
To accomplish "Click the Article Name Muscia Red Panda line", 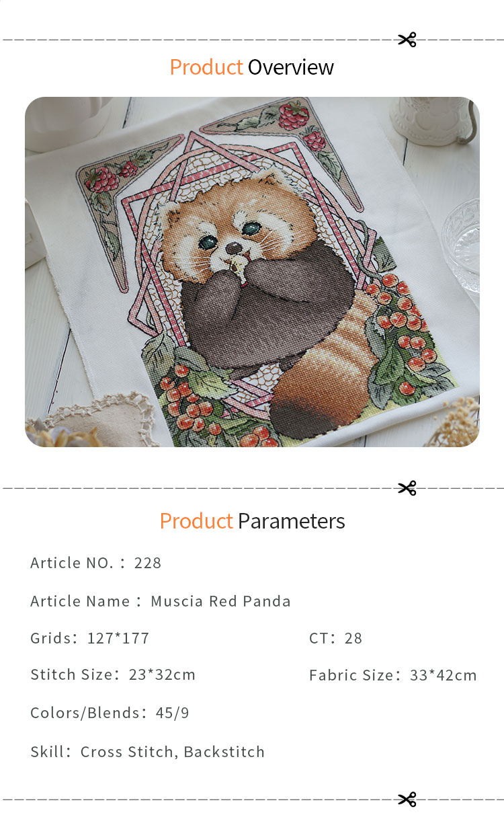I will tap(161, 600).
